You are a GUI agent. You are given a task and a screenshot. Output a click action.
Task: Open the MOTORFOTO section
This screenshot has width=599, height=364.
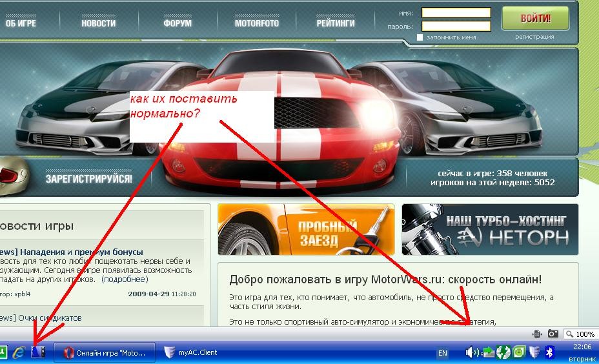[257, 23]
